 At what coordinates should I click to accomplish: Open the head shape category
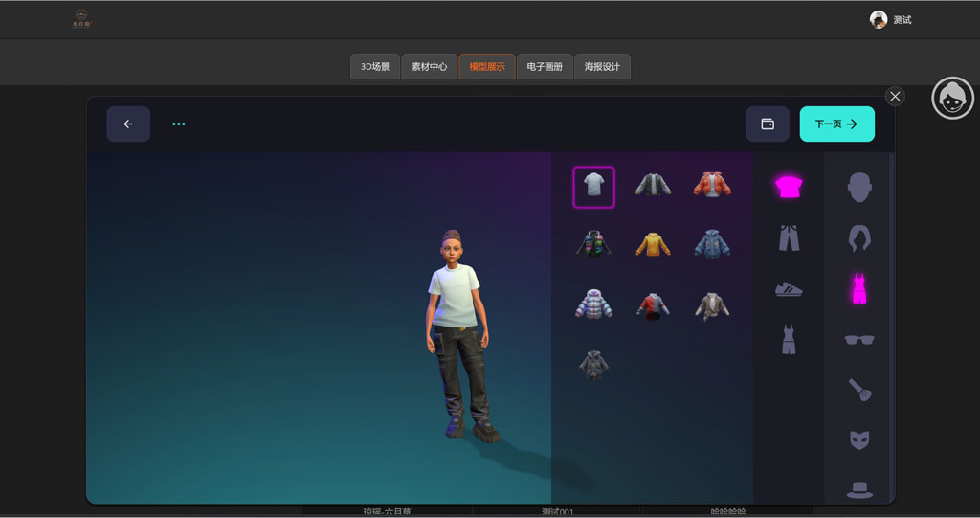click(x=859, y=187)
